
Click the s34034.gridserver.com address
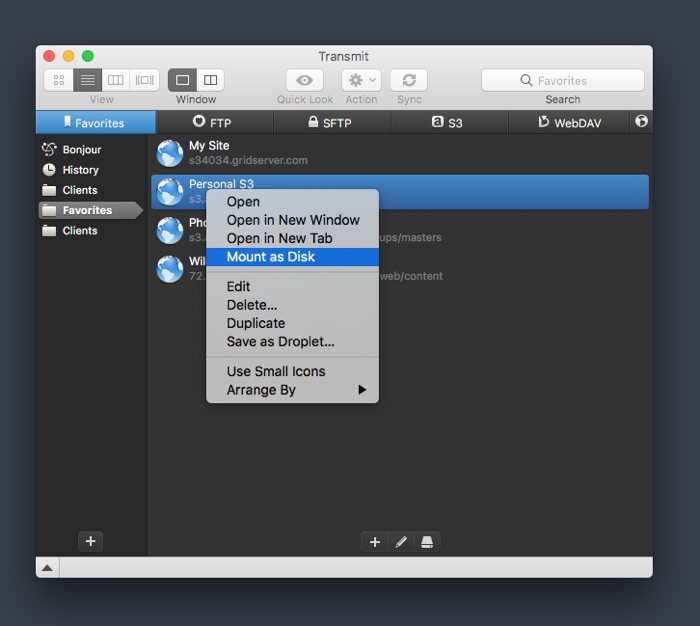[x=248, y=160]
